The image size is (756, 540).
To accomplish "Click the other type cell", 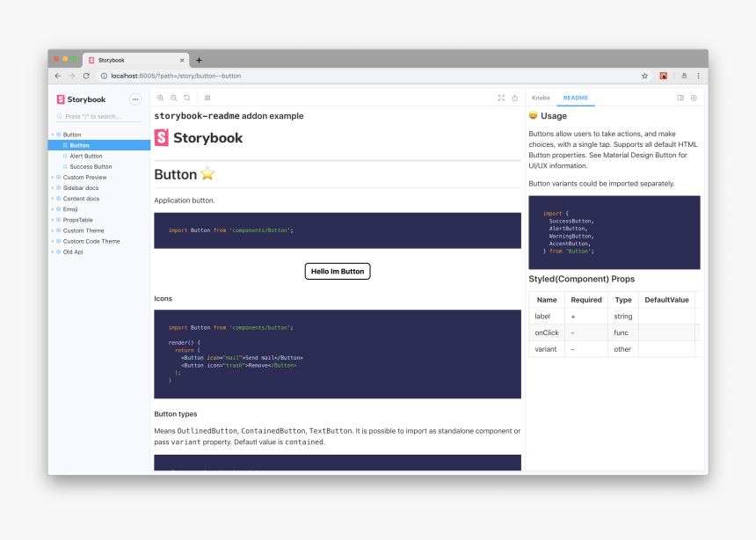I will click(x=622, y=349).
